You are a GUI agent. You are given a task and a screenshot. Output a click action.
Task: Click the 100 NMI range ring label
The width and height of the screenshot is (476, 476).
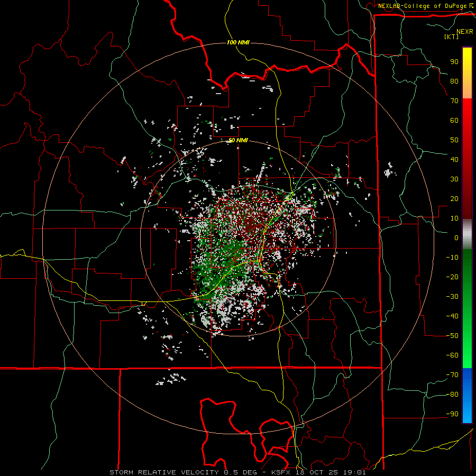238,42
